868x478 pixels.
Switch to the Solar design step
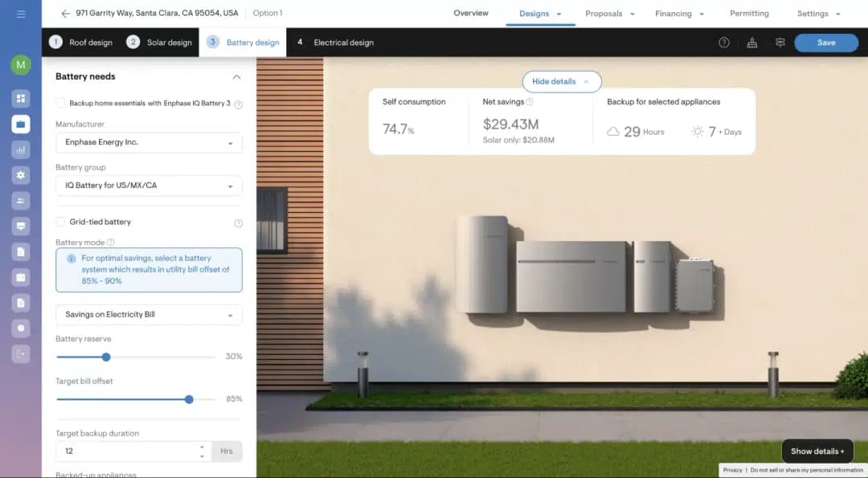point(160,43)
